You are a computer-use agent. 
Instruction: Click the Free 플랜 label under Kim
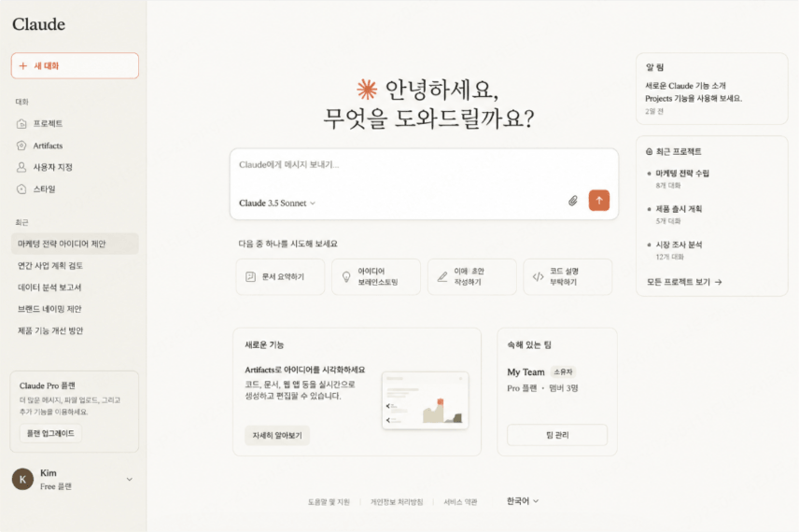[x=56, y=486]
